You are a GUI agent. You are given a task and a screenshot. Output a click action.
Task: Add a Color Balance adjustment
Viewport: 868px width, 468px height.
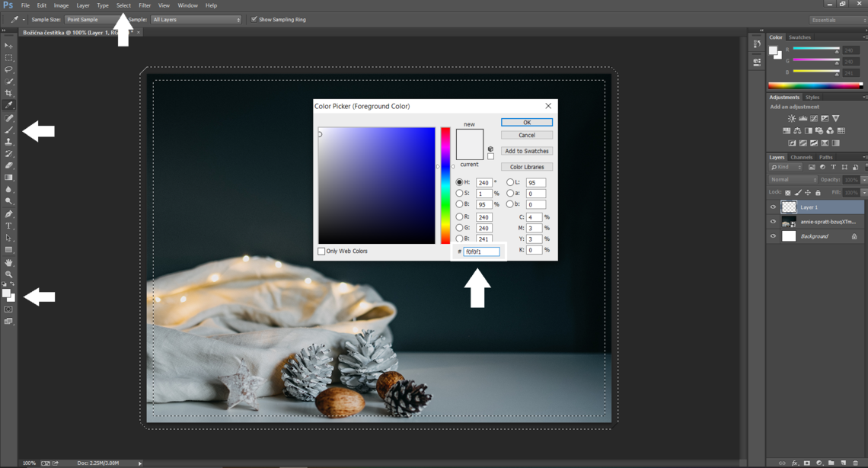coord(797,130)
